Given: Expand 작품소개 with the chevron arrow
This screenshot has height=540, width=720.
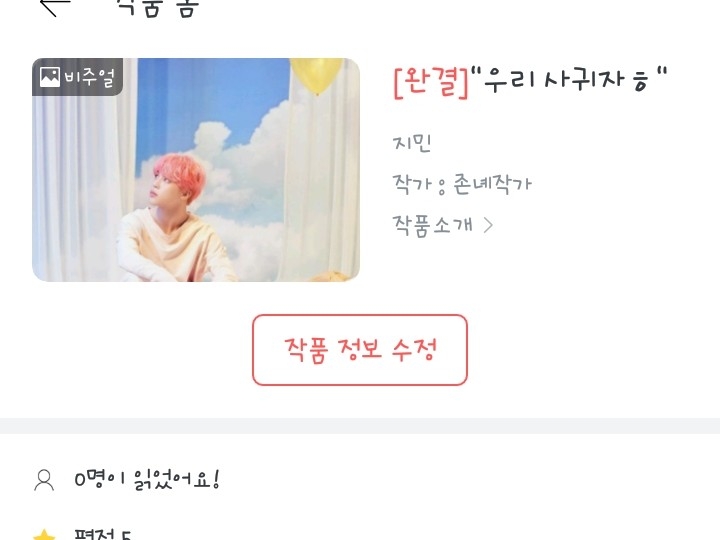Looking at the screenshot, I should coord(488,225).
